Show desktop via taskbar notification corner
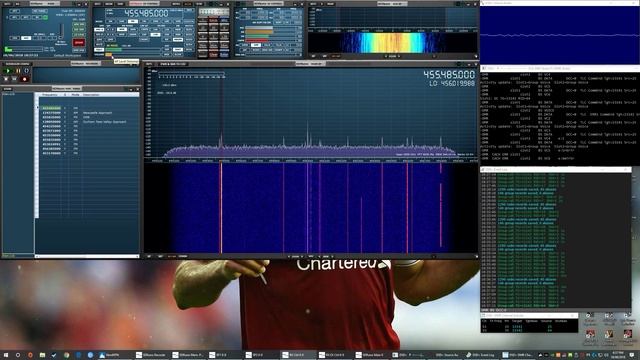This screenshot has width=640, height=360. [x=638, y=355]
